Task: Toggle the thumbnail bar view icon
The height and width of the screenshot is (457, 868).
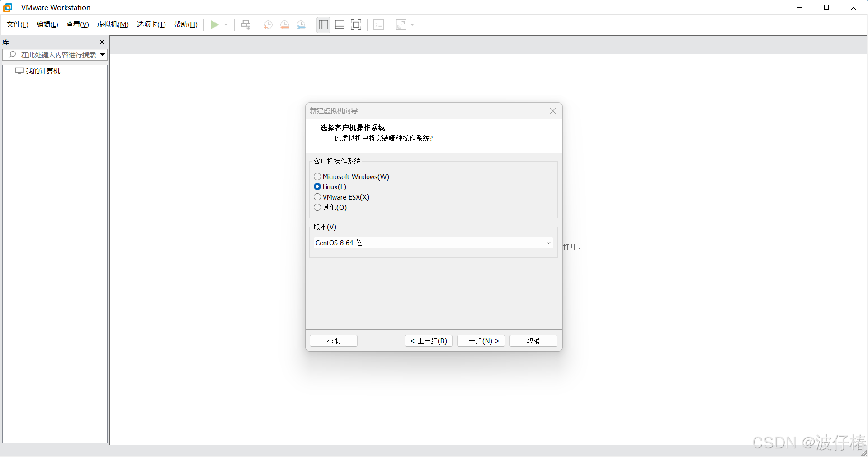Action: pyautogui.click(x=340, y=24)
